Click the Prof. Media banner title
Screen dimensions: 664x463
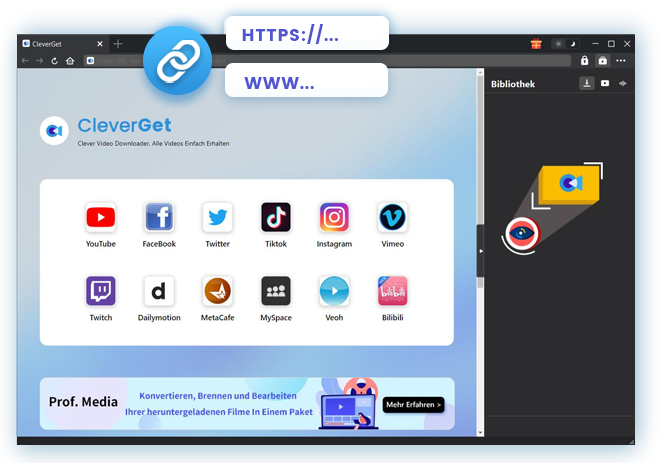(x=83, y=402)
